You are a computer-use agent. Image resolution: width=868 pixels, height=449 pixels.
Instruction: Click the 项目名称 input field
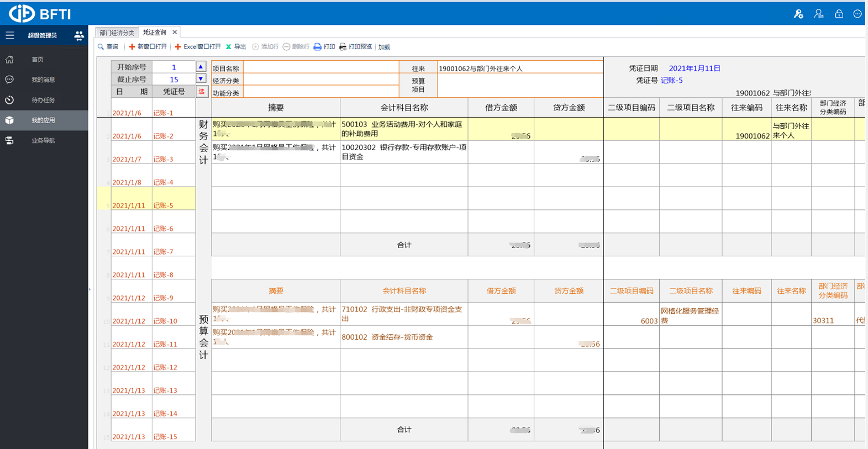click(x=320, y=67)
